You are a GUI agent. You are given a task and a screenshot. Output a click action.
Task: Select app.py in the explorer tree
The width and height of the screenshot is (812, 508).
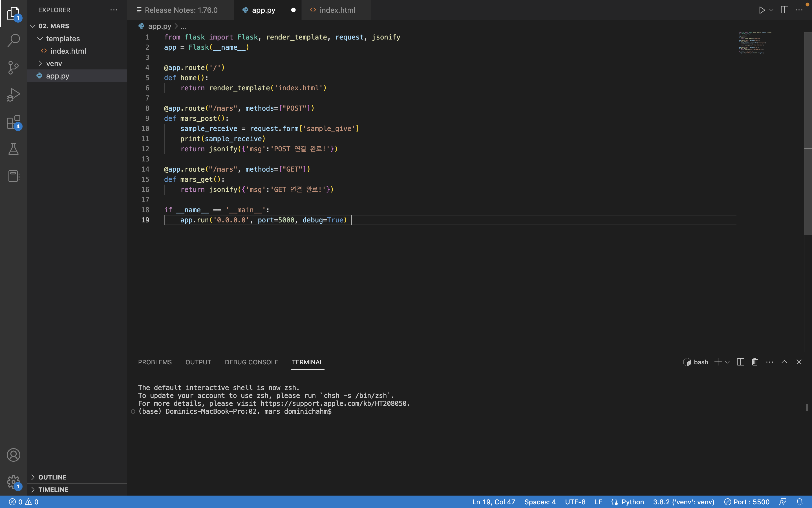[x=77, y=76]
